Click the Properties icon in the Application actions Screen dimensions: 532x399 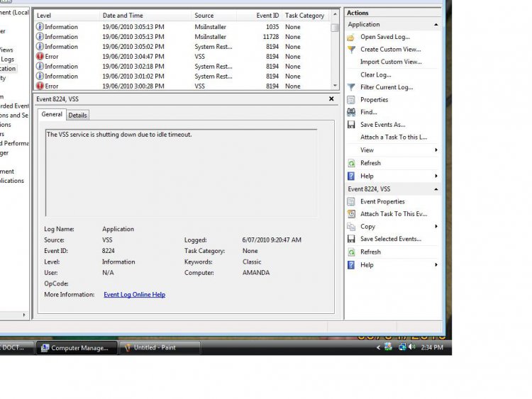351,100
